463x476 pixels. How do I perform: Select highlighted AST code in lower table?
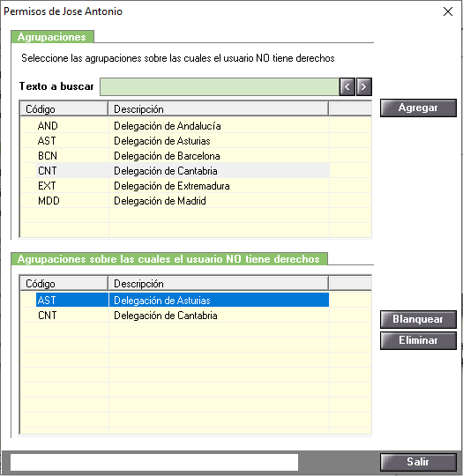pyautogui.click(x=47, y=301)
